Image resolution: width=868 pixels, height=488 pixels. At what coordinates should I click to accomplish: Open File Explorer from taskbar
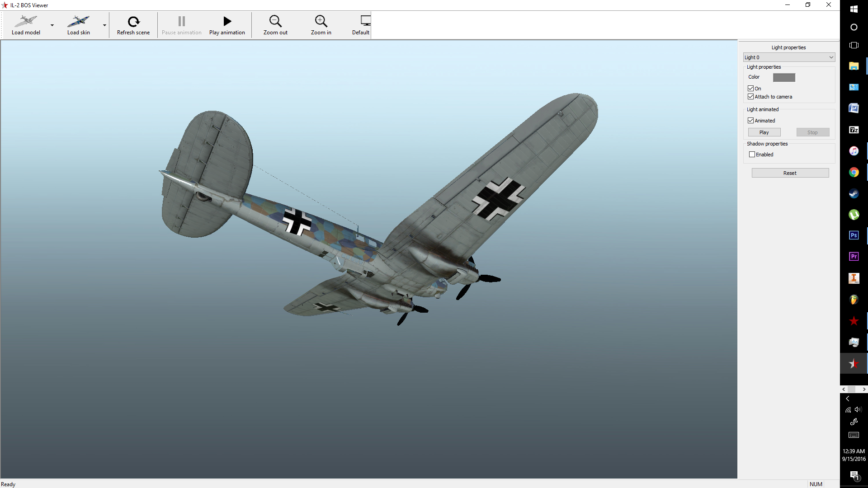[x=854, y=66]
